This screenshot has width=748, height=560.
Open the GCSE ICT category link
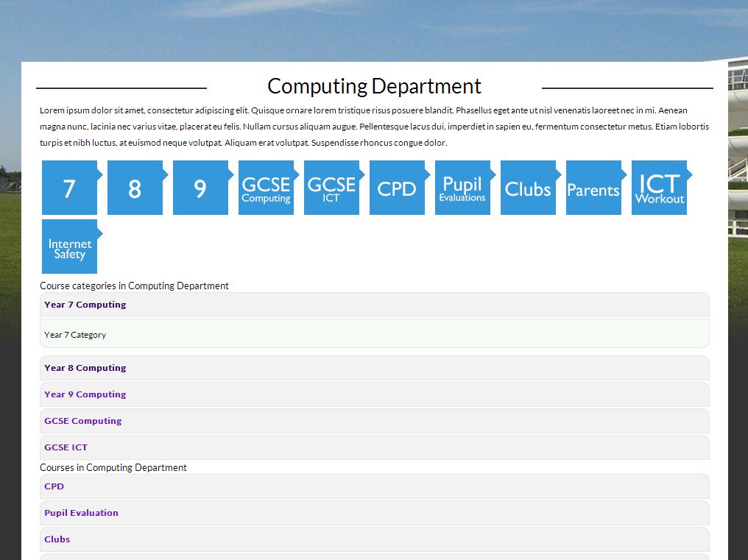pos(66,447)
